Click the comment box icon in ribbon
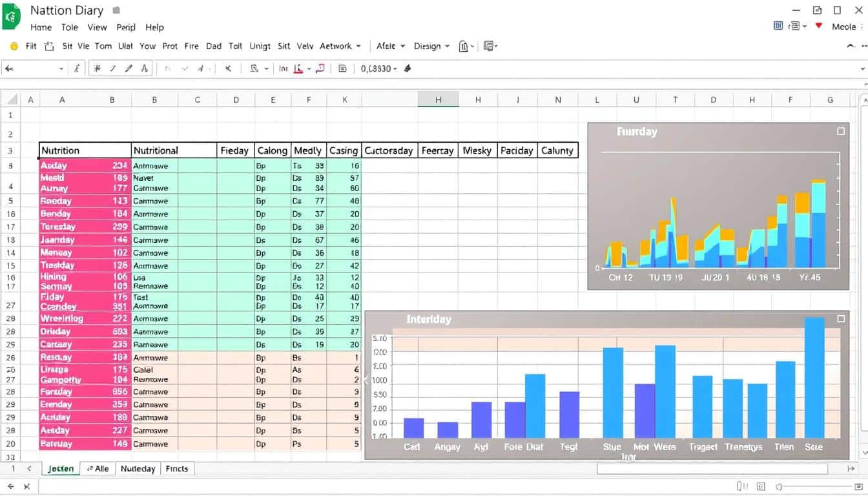The image size is (868, 496). [x=488, y=46]
